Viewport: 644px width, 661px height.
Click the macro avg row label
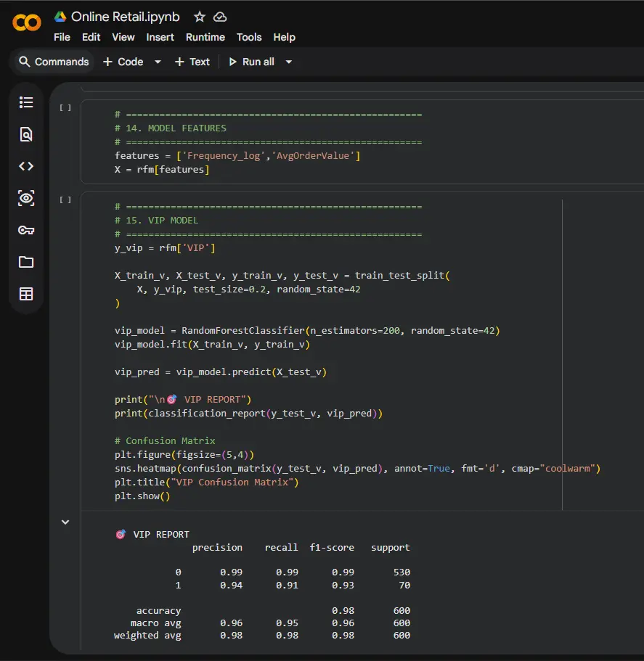(x=155, y=623)
